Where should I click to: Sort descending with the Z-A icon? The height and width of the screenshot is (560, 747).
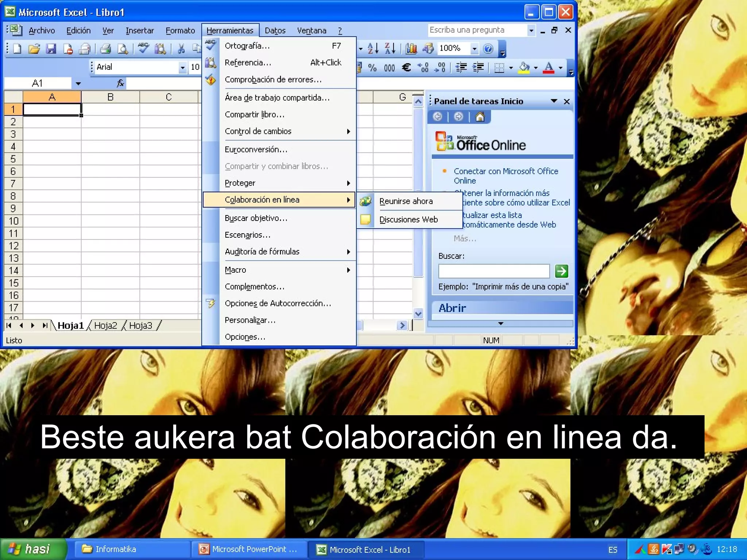[x=390, y=48]
